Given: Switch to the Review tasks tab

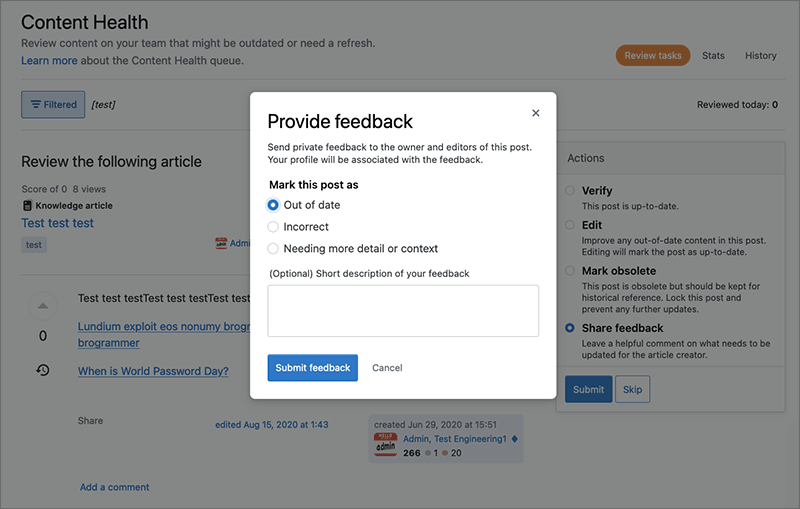Looking at the screenshot, I should [653, 56].
